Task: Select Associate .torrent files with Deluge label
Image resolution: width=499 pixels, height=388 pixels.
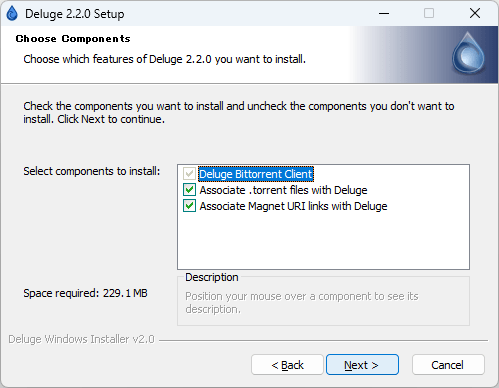Action: click(283, 190)
